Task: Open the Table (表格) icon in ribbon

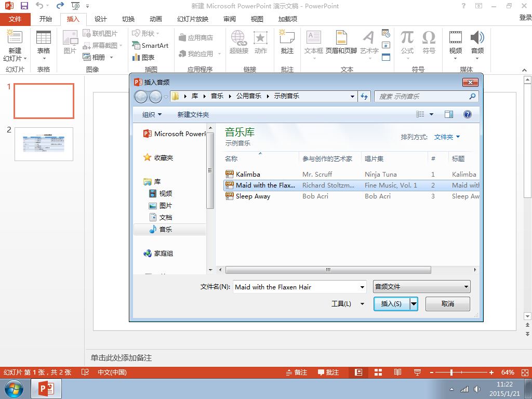Action: click(44, 37)
